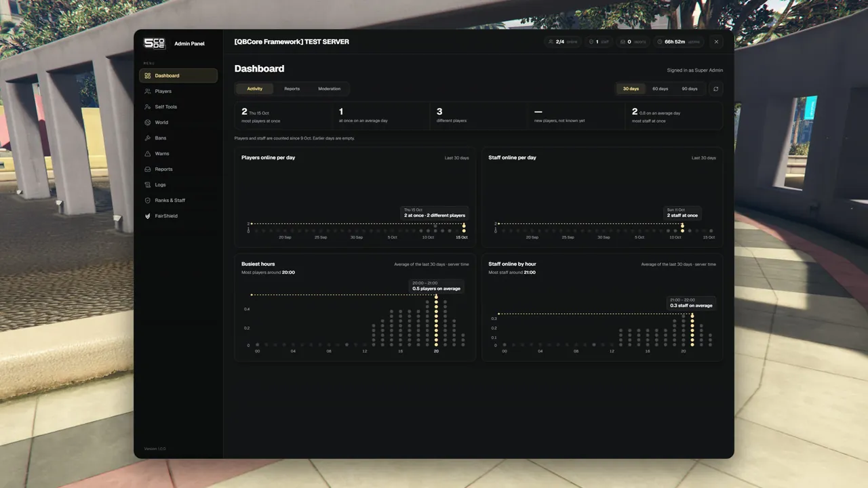Viewport: 868px width, 488px height.
Task: Click highlighted 20:00 column in Busiest hours
Action: pos(436,320)
